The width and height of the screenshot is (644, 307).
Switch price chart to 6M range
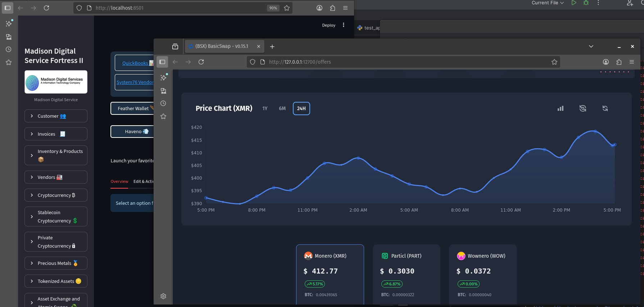pos(282,108)
